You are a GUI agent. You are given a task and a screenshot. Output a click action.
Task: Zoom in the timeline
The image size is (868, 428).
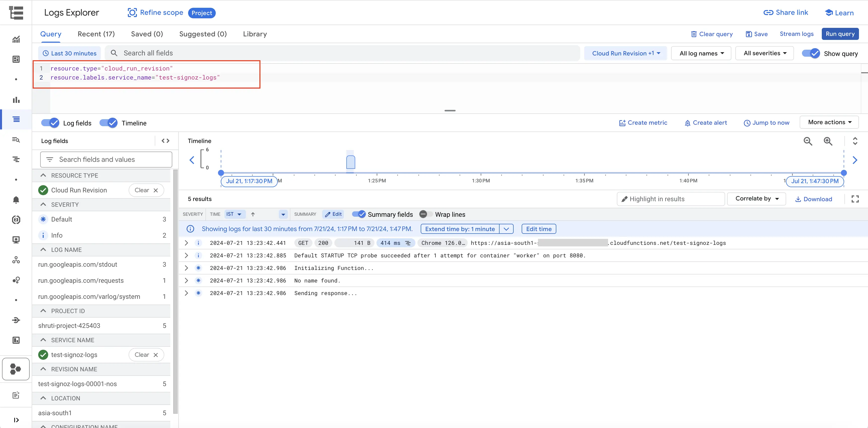pyautogui.click(x=828, y=141)
